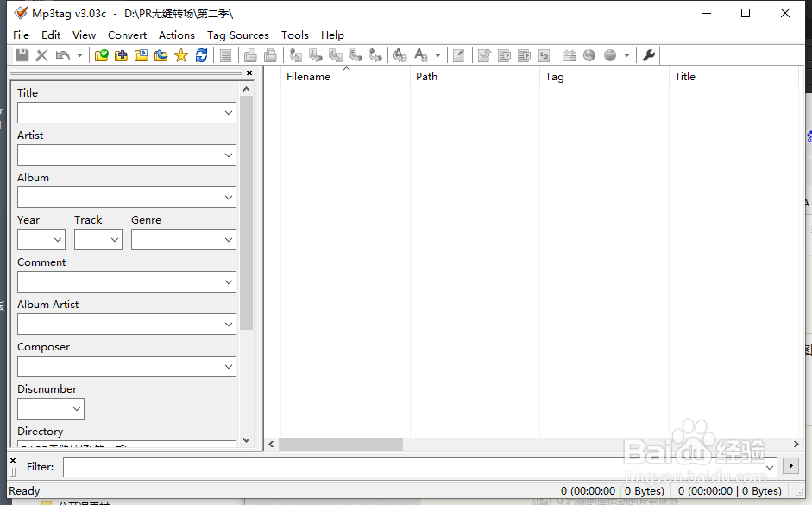Click the first toolbar icon left of Auto-numbering
This screenshot has height=505, width=812.
click(504, 55)
